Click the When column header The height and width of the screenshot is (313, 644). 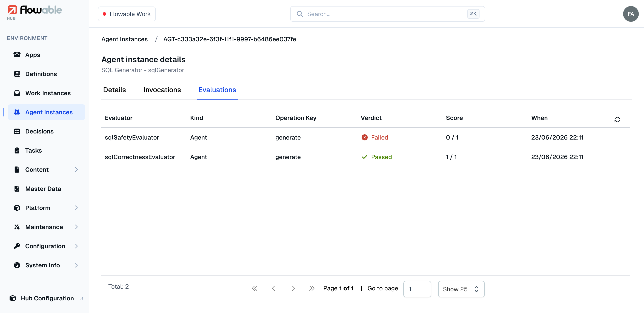click(539, 118)
